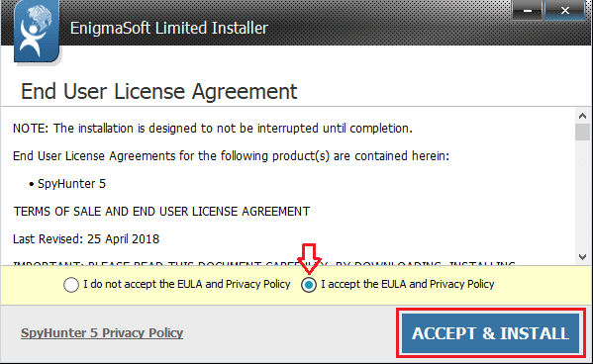Minimize the EnigmaSoft installer window
The height and width of the screenshot is (364, 593).
(528, 11)
